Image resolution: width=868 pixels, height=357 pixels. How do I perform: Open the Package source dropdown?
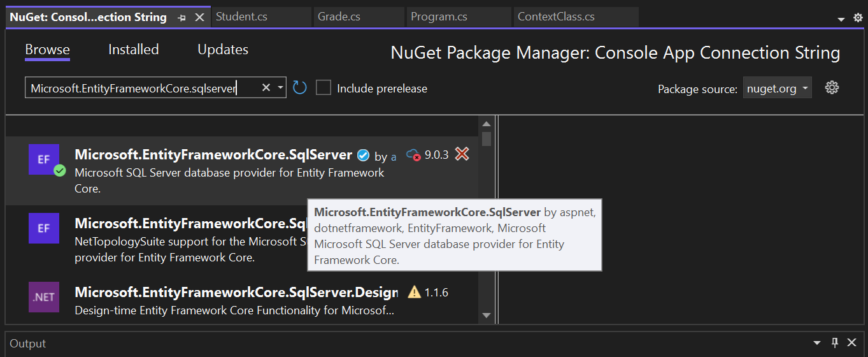tap(777, 89)
